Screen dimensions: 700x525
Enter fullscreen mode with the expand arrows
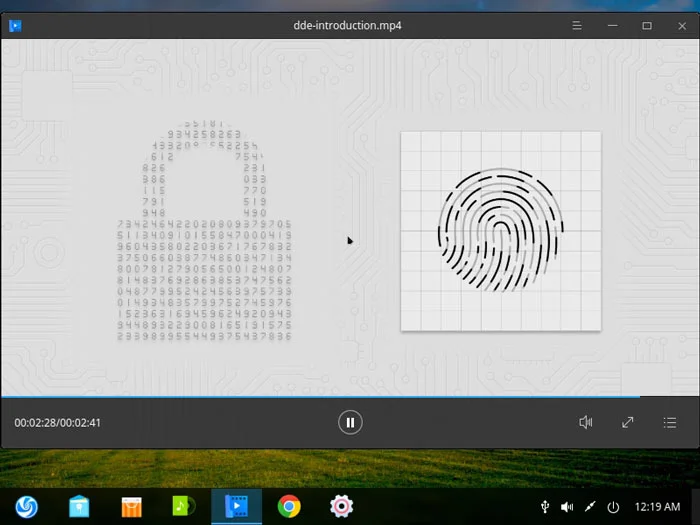coord(628,422)
